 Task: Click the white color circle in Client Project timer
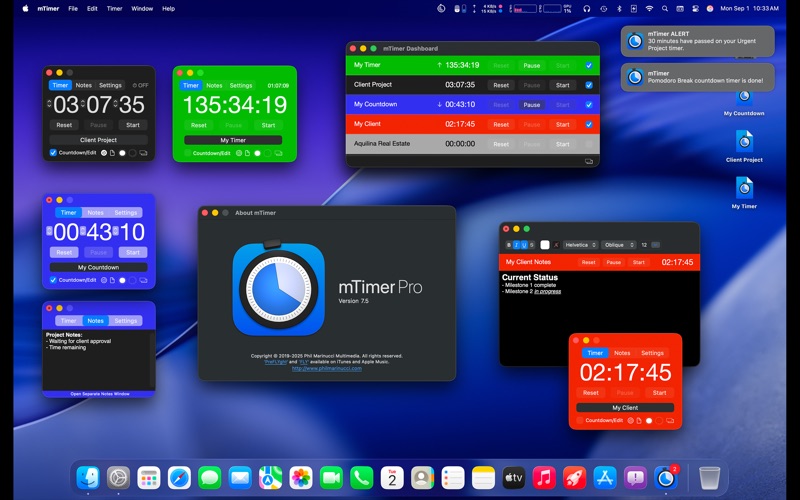coord(122,153)
